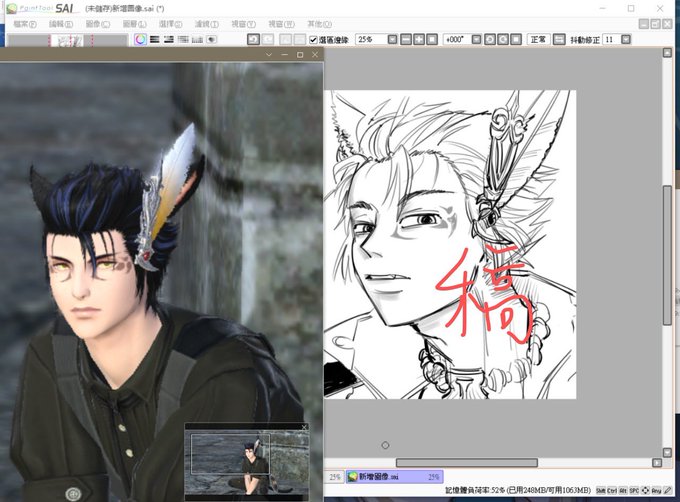Click the mini preview thumbnail in reference window
This screenshot has width=680, height=502.
[x=247, y=463]
